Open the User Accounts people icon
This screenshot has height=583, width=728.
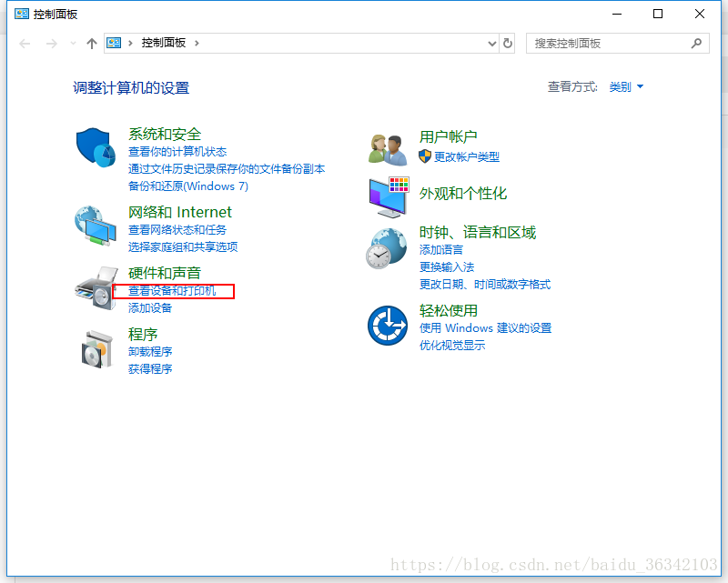388,149
